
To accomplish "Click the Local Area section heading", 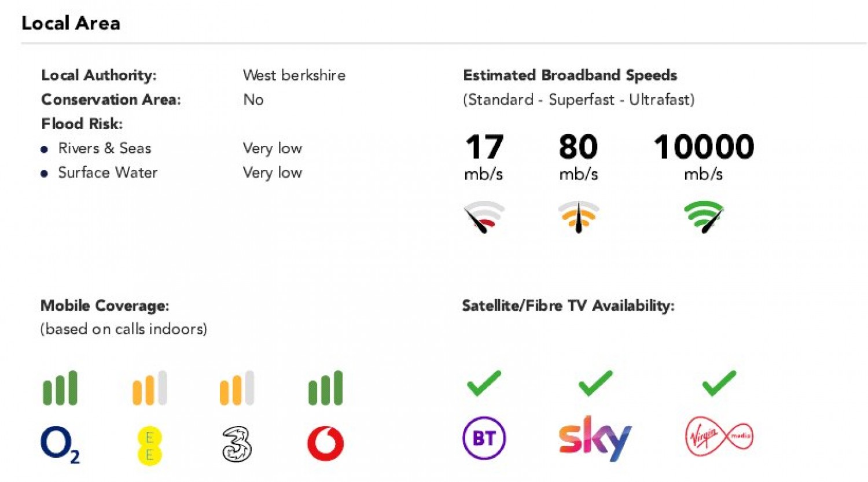I will click(x=71, y=23).
